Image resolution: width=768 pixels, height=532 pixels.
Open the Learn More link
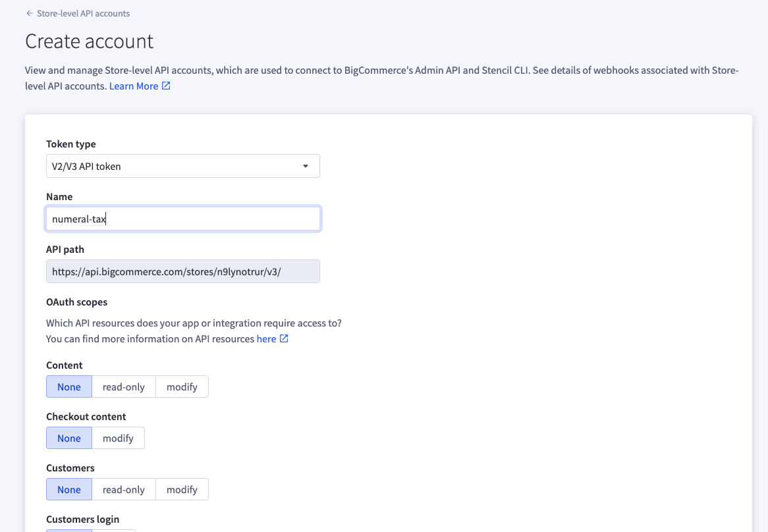coord(134,86)
